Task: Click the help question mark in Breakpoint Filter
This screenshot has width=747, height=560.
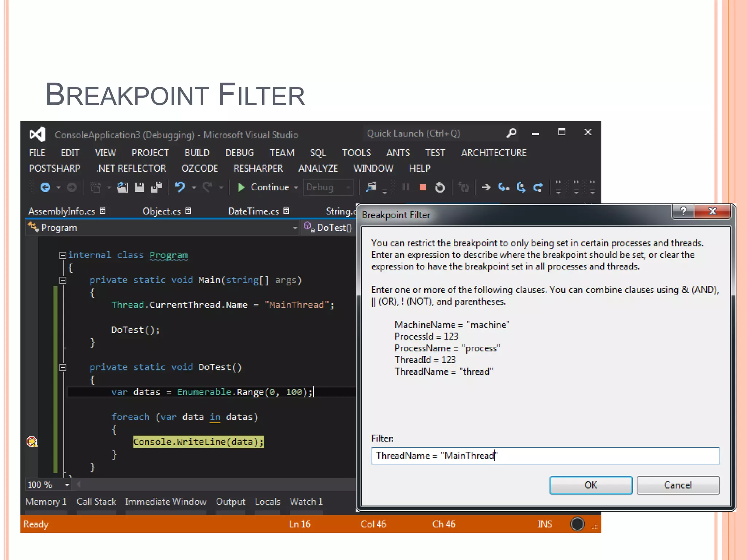Action: pyautogui.click(x=683, y=211)
